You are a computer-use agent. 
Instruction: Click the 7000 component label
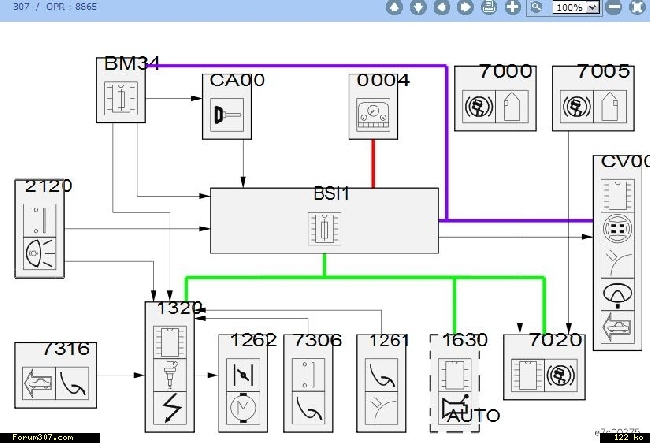tap(506, 71)
